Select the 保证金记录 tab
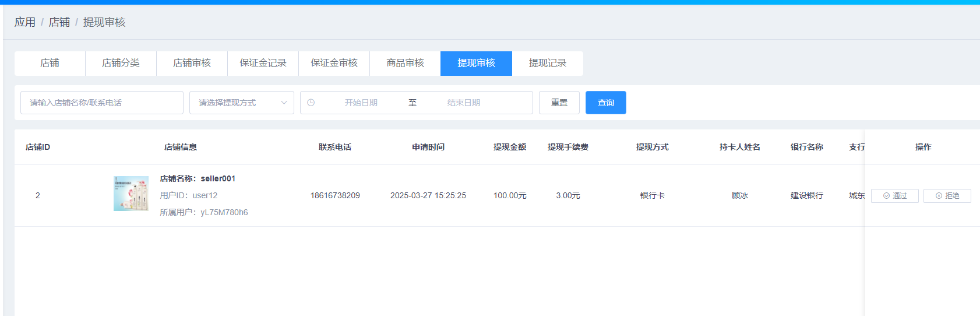 coord(263,63)
